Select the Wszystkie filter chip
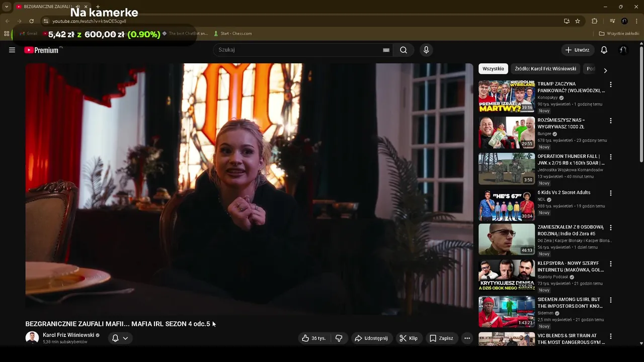644x362 pixels. pyautogui.click(x=493, y=69)
